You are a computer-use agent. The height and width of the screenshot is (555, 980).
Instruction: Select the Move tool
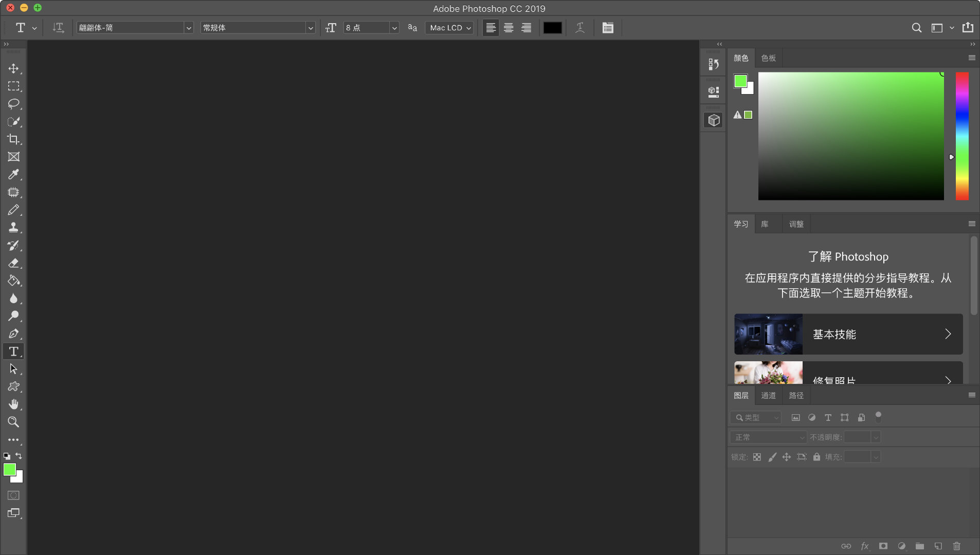[x=13, y=68]
